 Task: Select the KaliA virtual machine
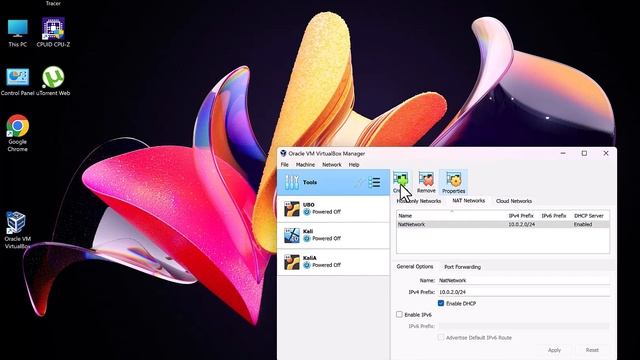[x=333, y=262]
